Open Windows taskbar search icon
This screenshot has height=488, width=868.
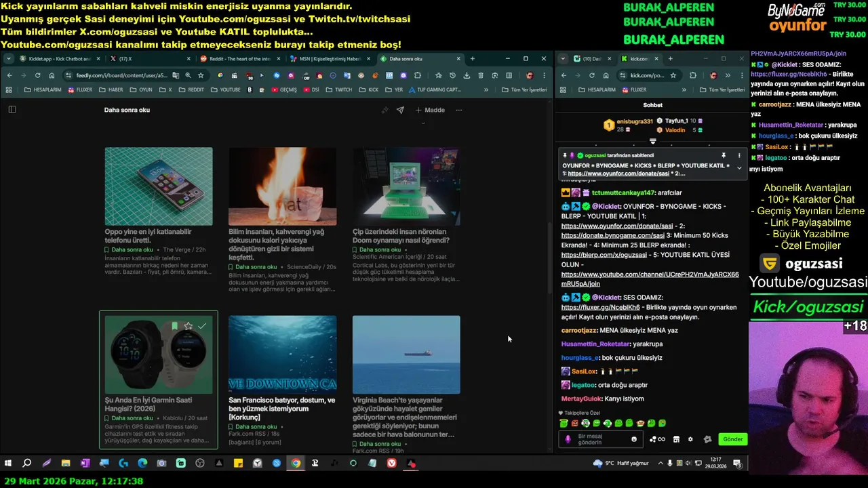tap(27, 464)
